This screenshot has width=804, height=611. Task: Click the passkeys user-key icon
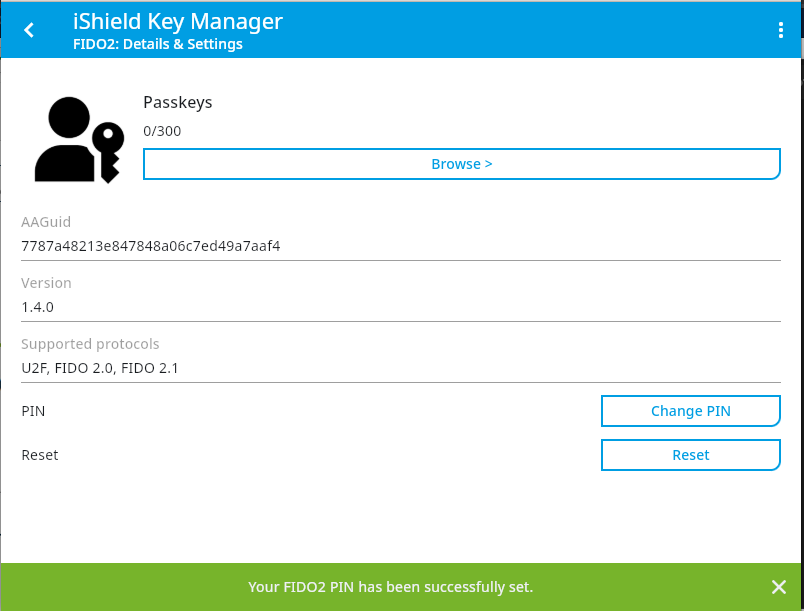click(79, 139)
